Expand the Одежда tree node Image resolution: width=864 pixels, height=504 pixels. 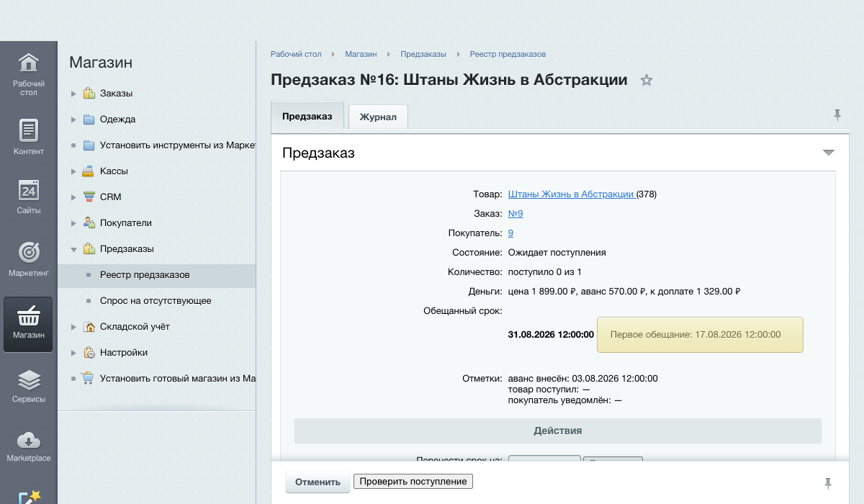(73, 120)
